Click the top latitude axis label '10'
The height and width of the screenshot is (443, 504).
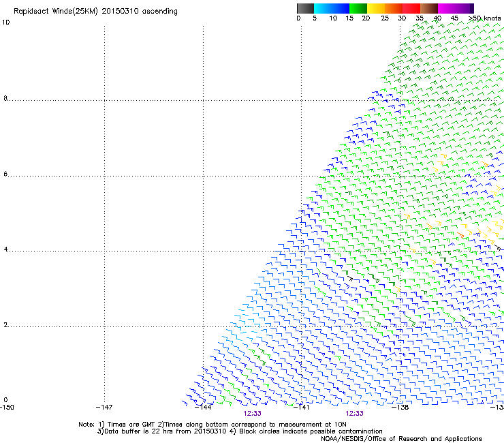pyautogui.click(x=5, y=22)
